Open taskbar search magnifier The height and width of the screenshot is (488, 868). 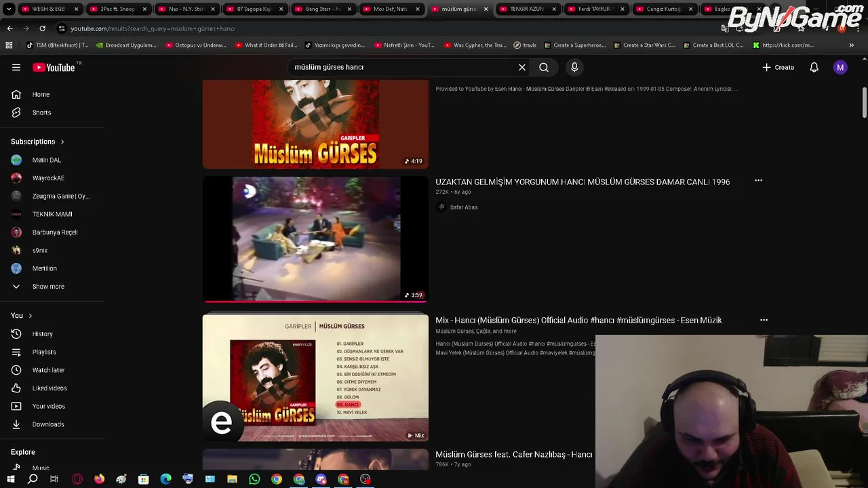[33, 479]
